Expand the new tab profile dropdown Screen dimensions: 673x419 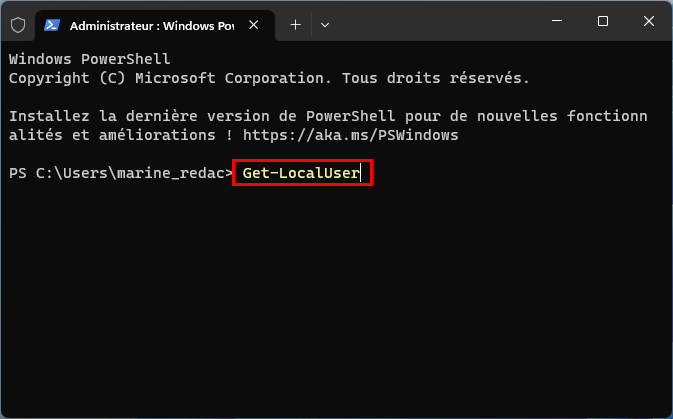pos(325,25)
